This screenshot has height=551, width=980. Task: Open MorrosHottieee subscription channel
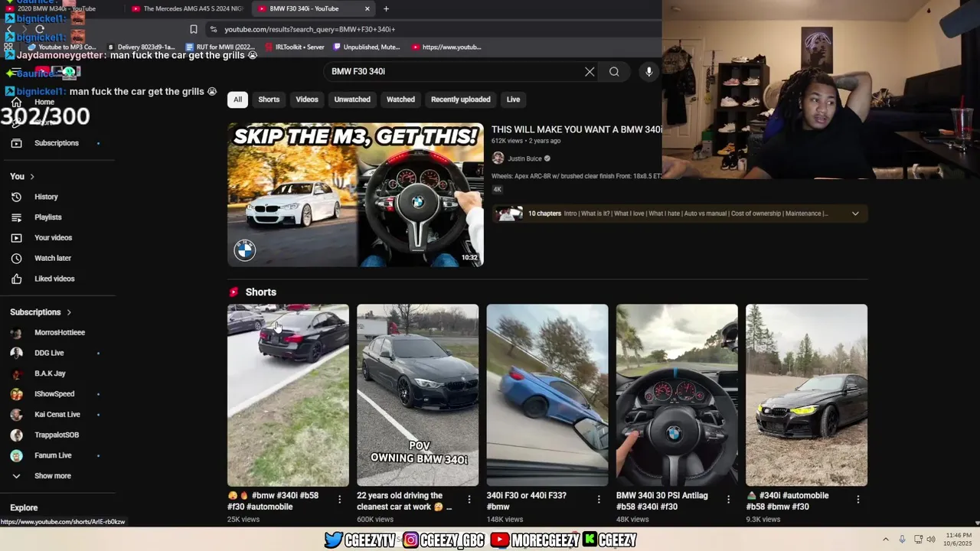(60, 333)
